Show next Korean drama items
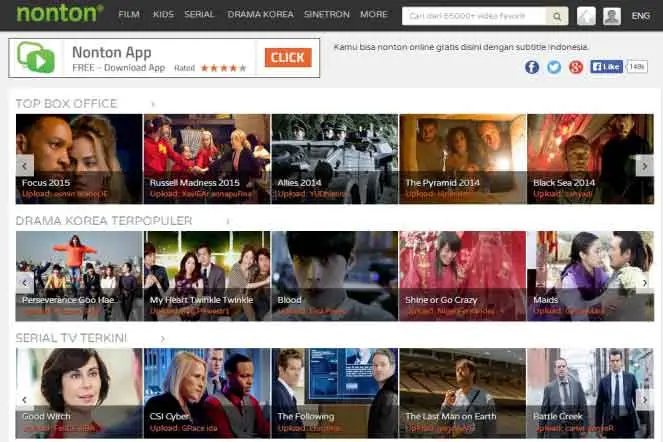This screenshot has height=442, width=663. pos(644,283)
